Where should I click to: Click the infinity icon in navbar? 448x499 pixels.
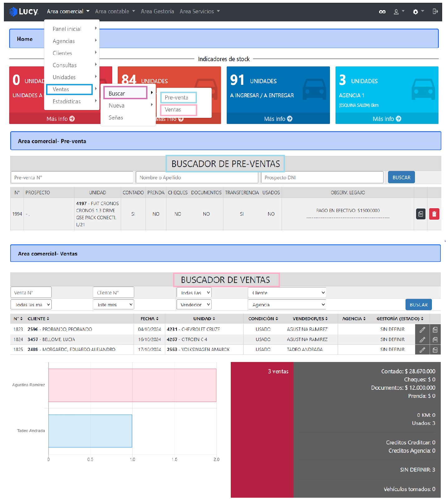click(382, 12)
